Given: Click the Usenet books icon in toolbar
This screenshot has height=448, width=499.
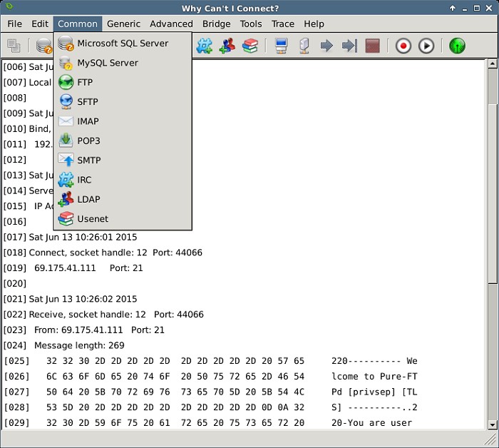Looking at the screenshot, I should point(249,46).
